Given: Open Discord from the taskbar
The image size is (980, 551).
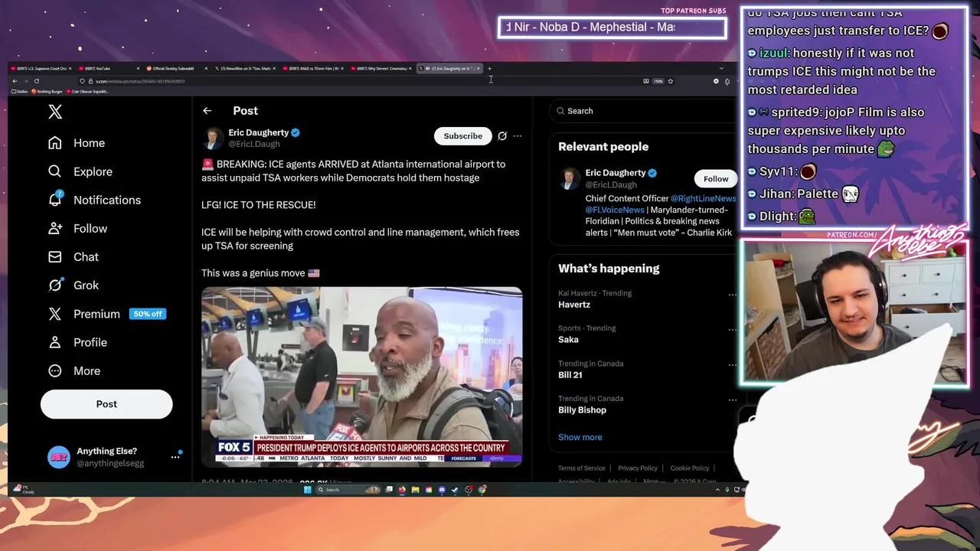Looking at the screenshot, I should tap(442, 490).
